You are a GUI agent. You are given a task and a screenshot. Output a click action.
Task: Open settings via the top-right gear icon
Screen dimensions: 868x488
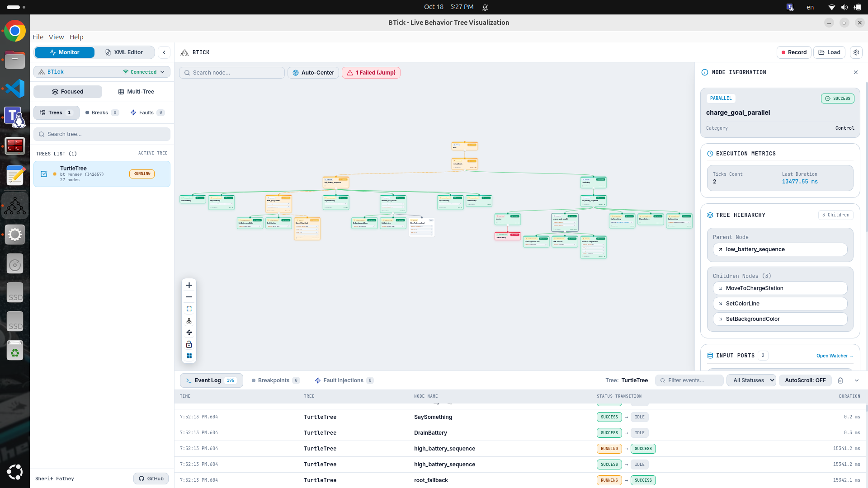click(856, 52)
